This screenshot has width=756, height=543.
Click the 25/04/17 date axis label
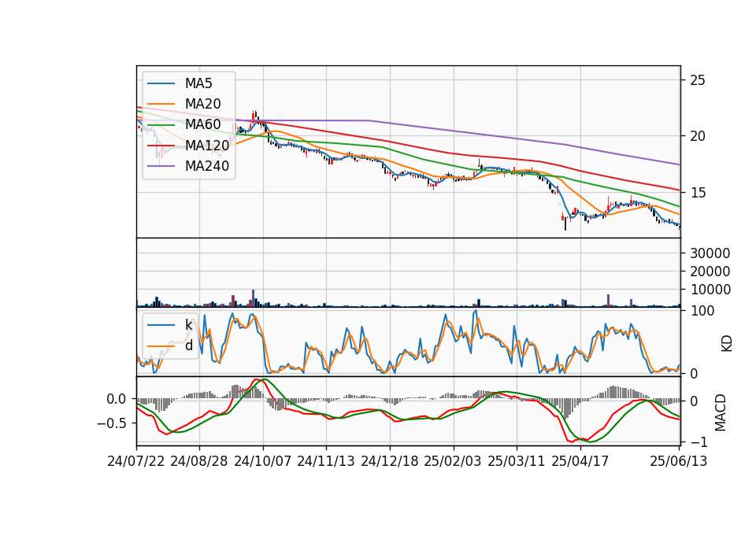click(x=580, y=461)
